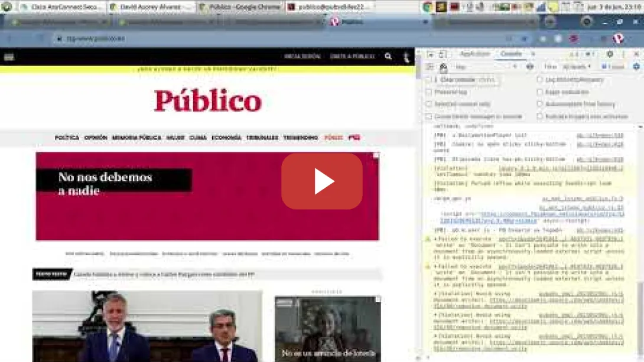Open the JavaScript context 'top' dropdown
This screenshot has width=644, height=362.
[x=485, y=67]
